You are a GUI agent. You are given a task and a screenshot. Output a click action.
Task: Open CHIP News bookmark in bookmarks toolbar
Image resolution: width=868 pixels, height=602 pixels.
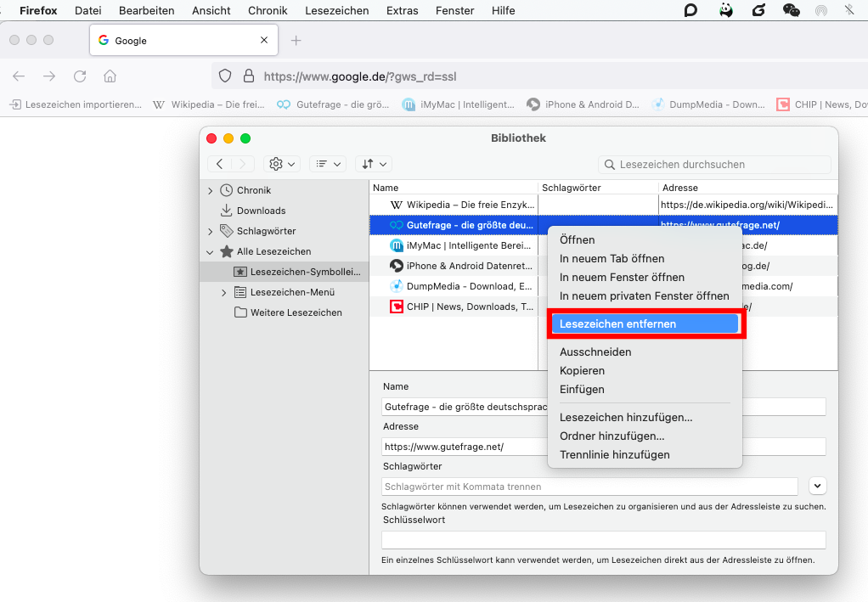click(x=822, y=104)
